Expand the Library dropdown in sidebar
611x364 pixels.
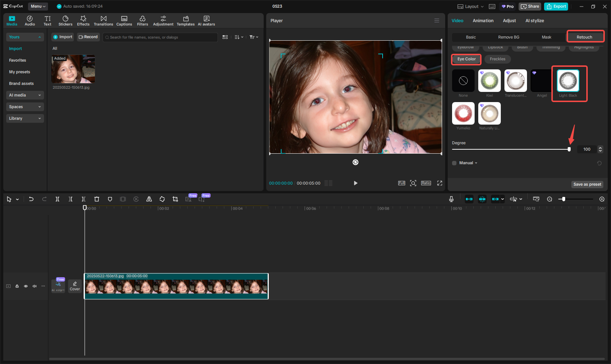point(25,118)
